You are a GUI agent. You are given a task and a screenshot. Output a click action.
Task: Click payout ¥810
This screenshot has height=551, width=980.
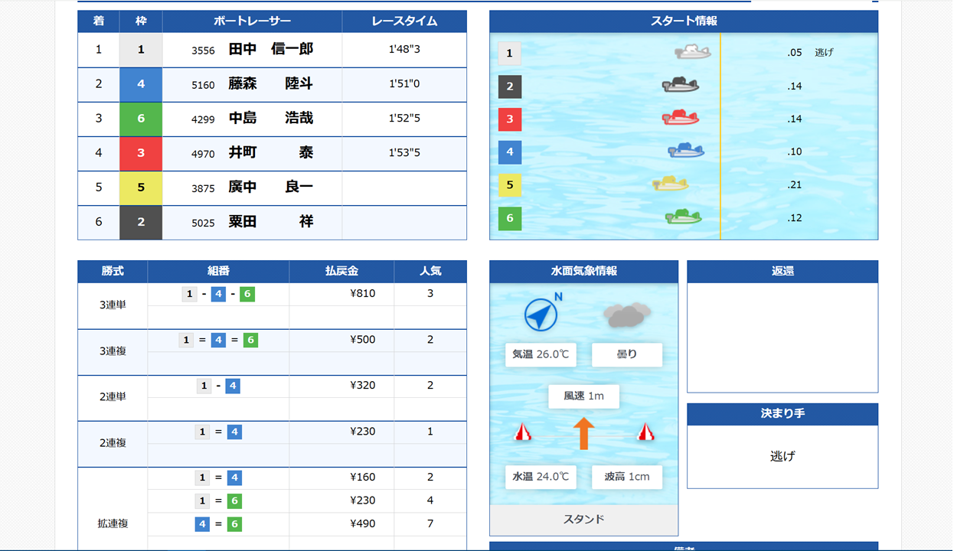362,293
